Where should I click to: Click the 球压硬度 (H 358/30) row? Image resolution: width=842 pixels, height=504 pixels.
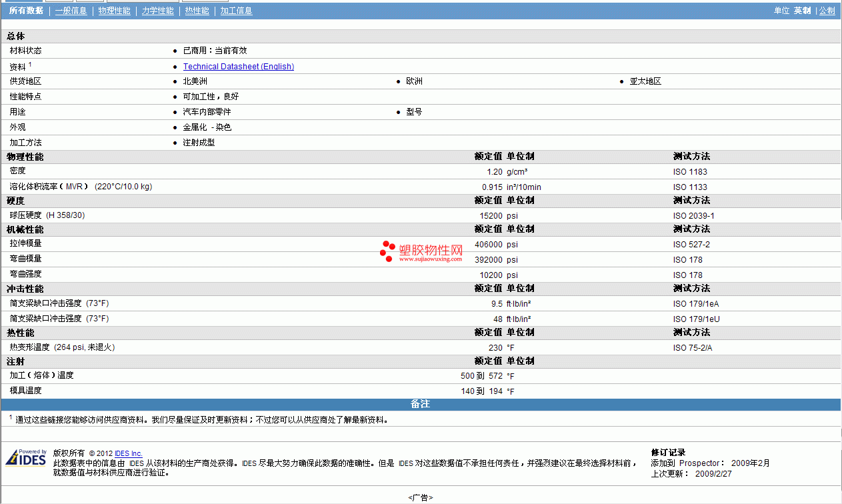(47, 215)
